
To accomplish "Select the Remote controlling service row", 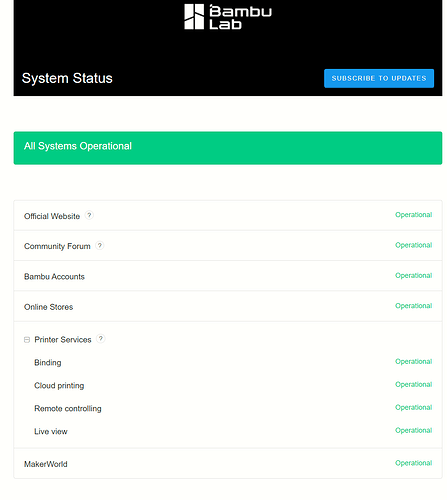I will [228, 408].
